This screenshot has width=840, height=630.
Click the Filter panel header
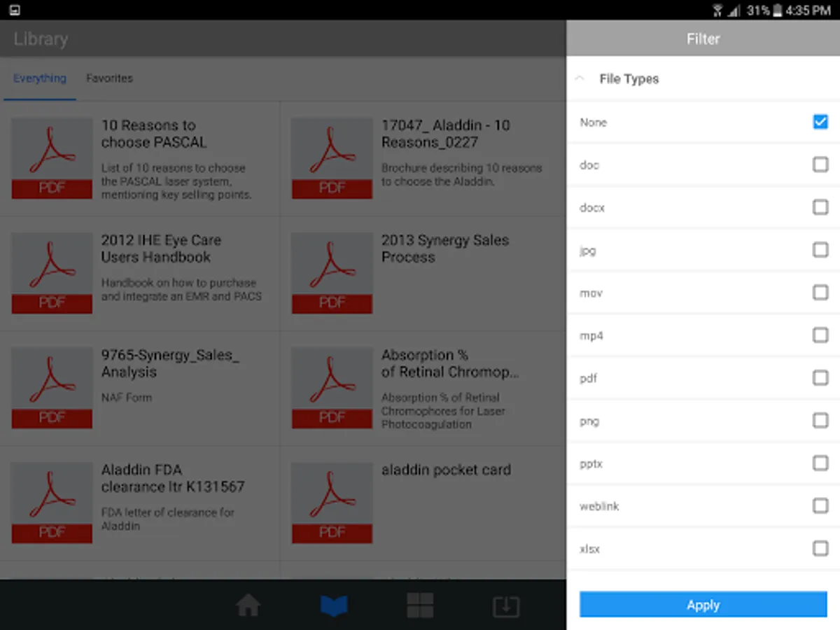pyautogui.click(x=703, y=38)
